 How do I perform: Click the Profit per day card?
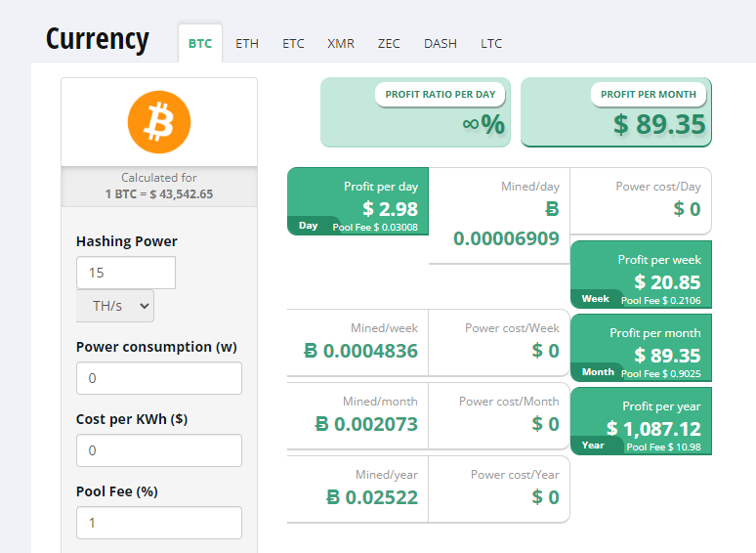357,201
